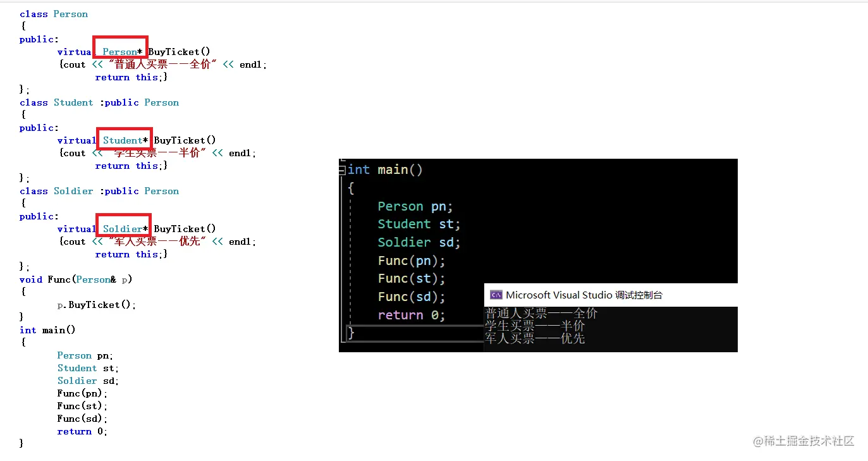Click the Microsoft Visual Studio 调试控制台 title text

tap(584, 295)
